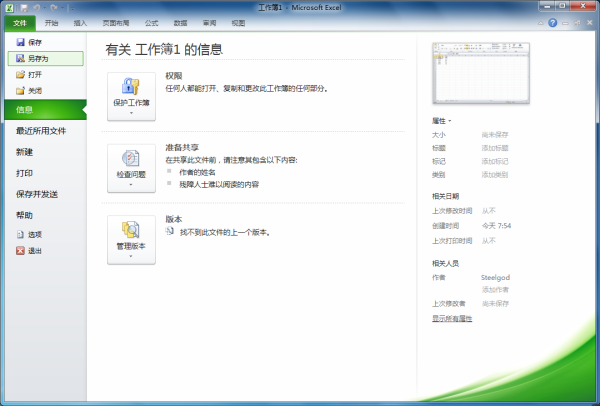
Task: Click 添加作者 to add an author
Action: [495, 290]
